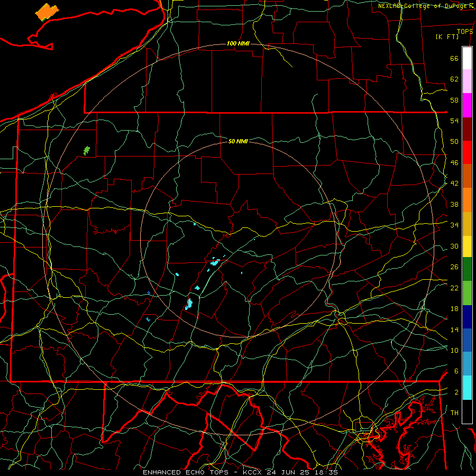This screenshot has height=476, width=476.
Task: Select the dark red (maroon) legend swatch
Action: point(467,129)
